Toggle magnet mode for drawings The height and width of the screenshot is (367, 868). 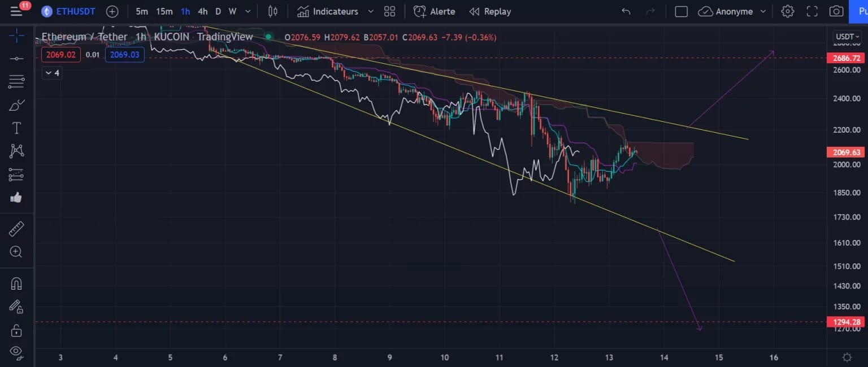[16, 283]
